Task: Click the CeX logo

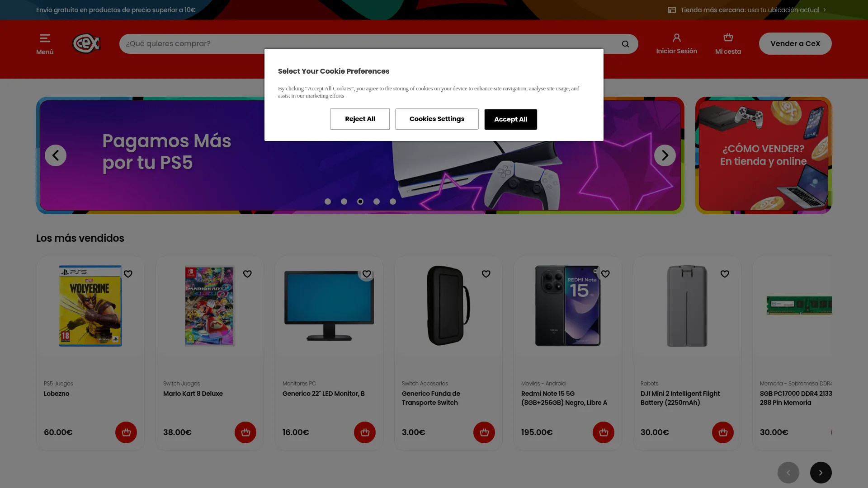Action: point(86,43)
